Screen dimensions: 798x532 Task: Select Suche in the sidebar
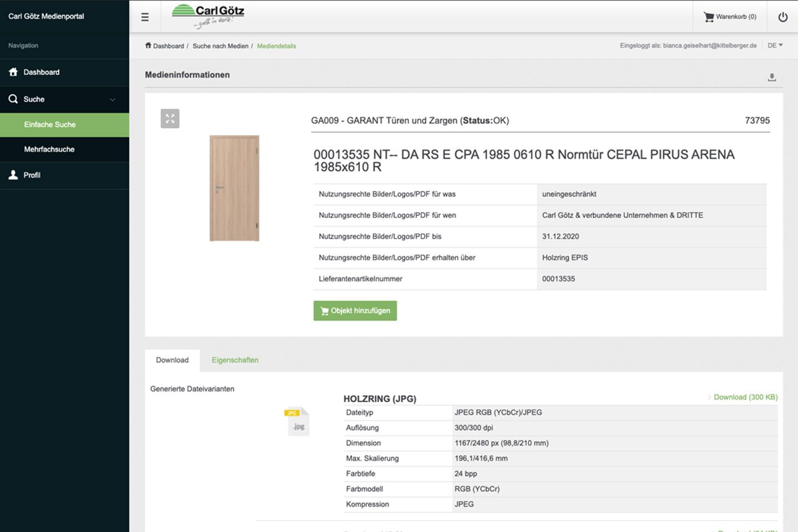[34, 99]
